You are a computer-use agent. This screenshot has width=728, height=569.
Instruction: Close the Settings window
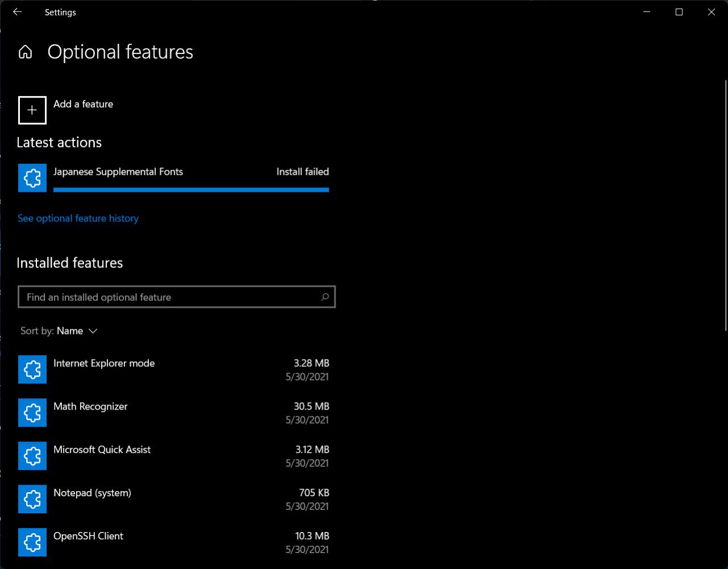point(711,12)
